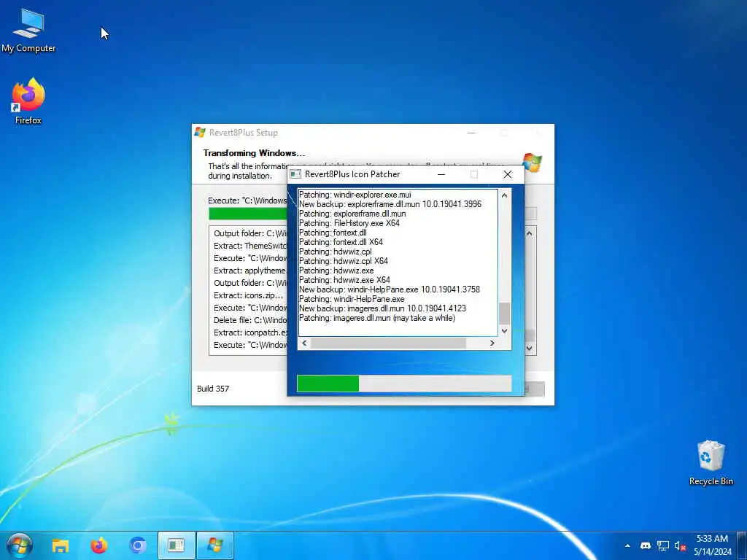Click the Setup window green progress bar
This screenshot has height=560, width=747.
[248, 214]
